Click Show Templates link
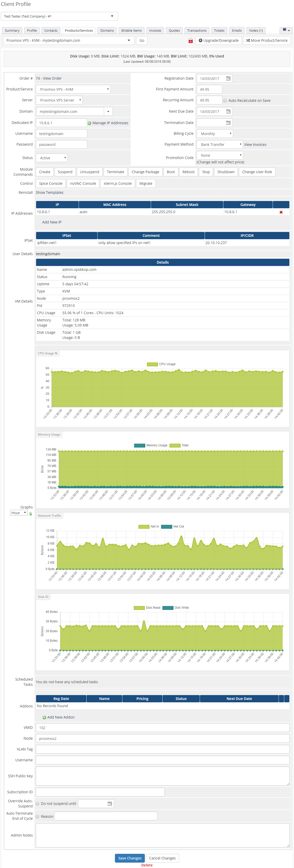The image size is (294, 868). tap(49, 193)
